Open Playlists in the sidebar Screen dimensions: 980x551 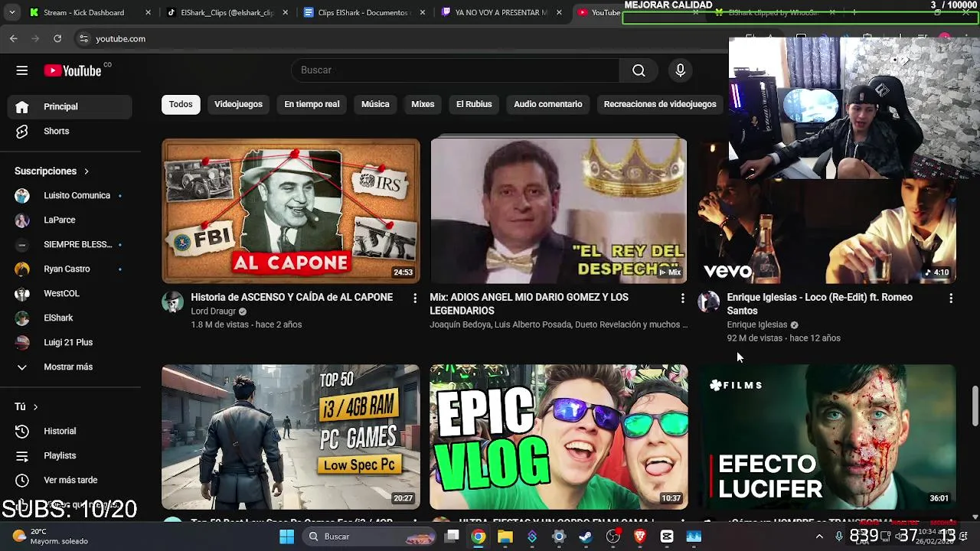point(70,455)
